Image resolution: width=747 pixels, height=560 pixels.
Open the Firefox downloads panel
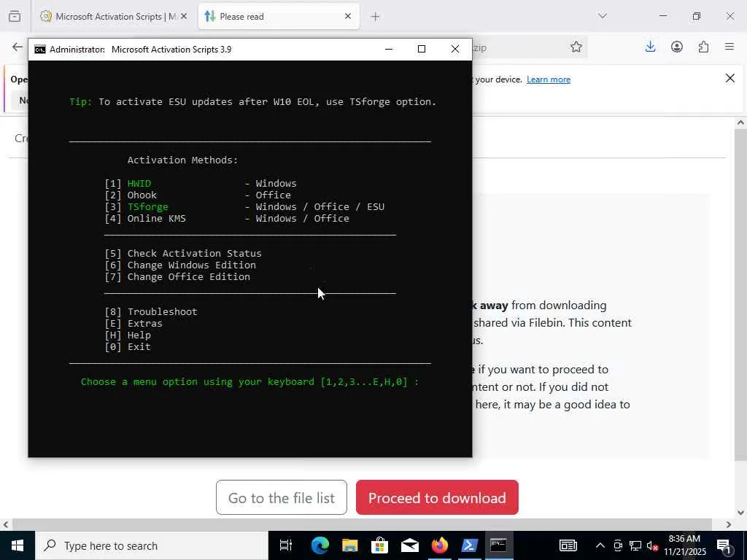(x=650, y=47)
